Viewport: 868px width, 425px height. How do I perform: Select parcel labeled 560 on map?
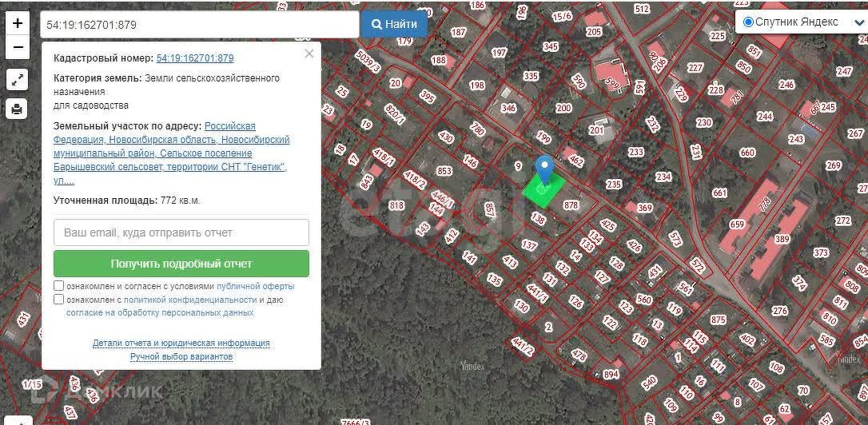643,300
